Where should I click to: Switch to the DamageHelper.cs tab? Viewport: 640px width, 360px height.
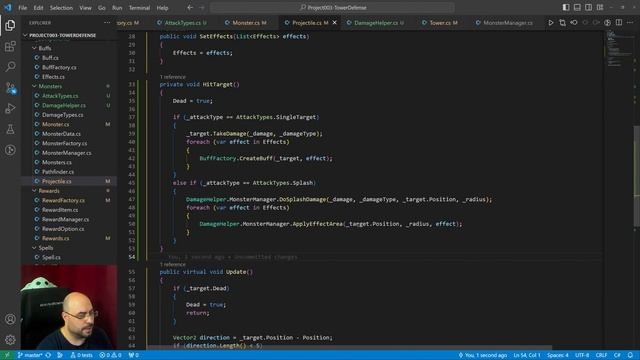pos(375,23)
